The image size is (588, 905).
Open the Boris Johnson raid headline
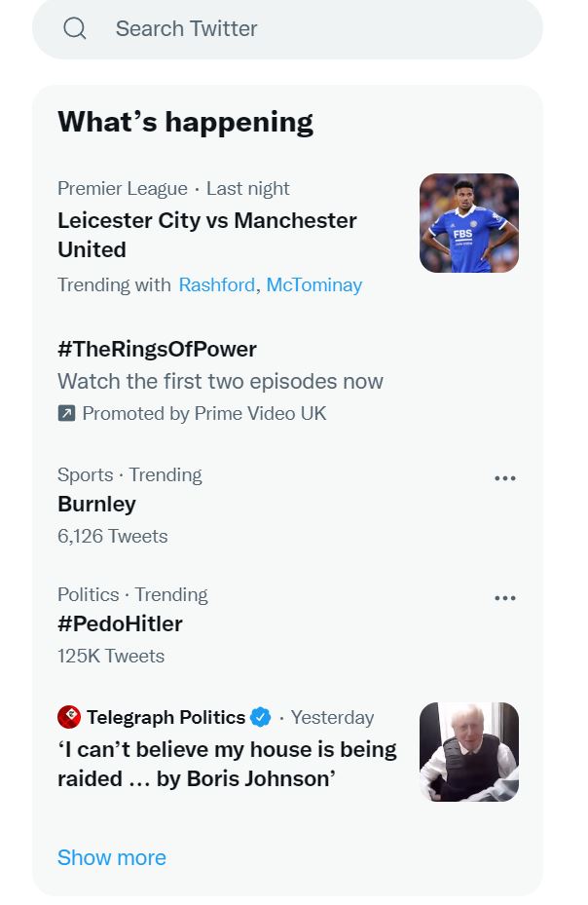(x=227, y=764)
